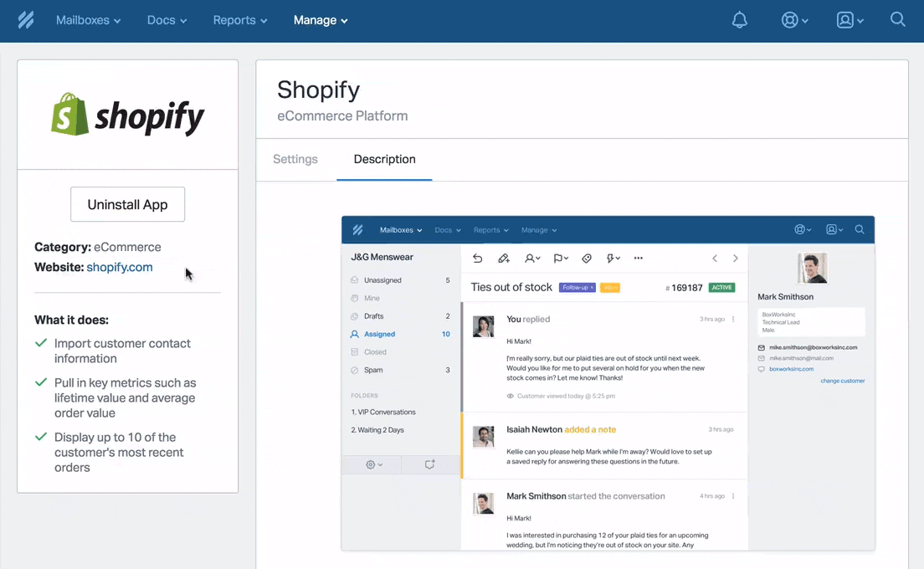Click the Mark Smithson name in sidebar
924x569 pixels.
point(786,297)
